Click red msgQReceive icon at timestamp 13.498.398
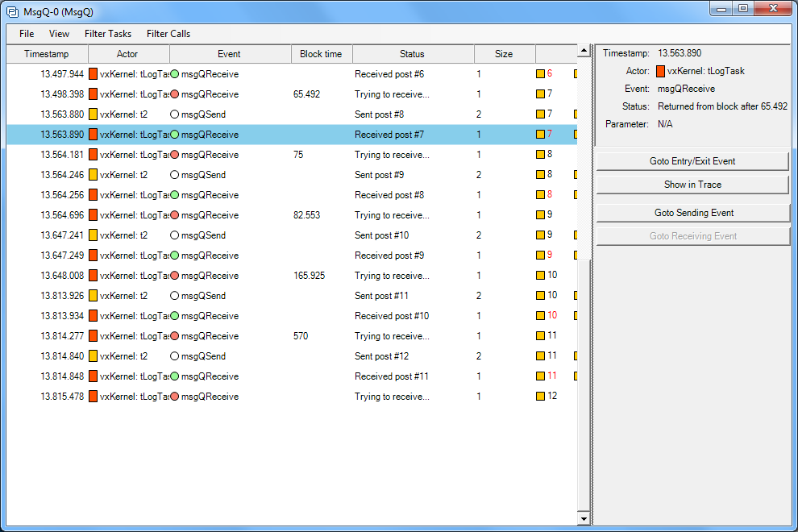 point(174,94)
